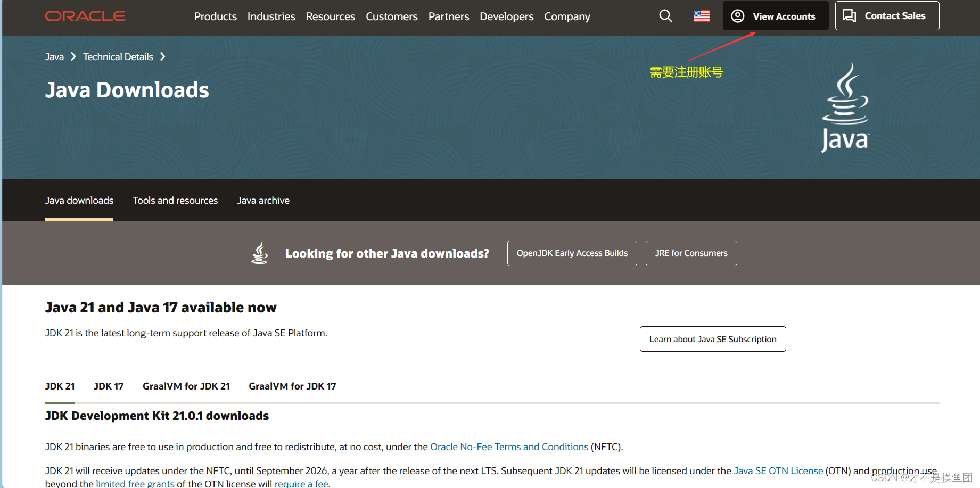Open the search icon
Screen dimensions: 980x488
(x=665, y=16)
